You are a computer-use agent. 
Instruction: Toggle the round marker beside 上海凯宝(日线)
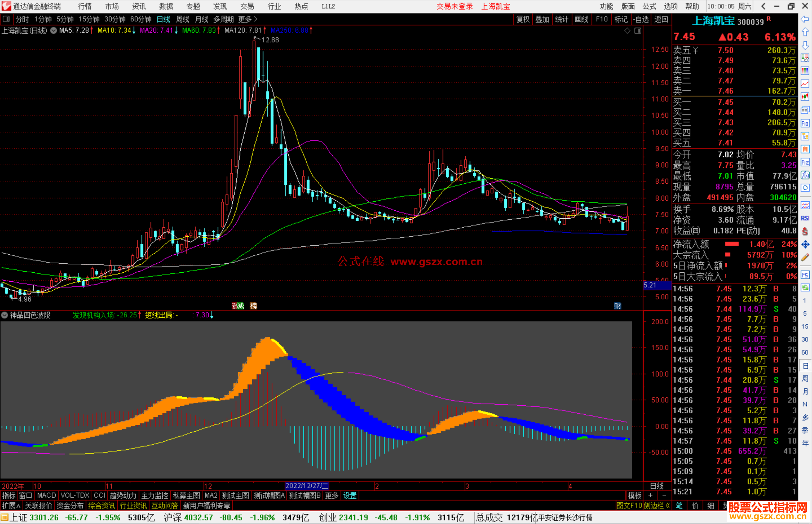[x=53, y=30]
